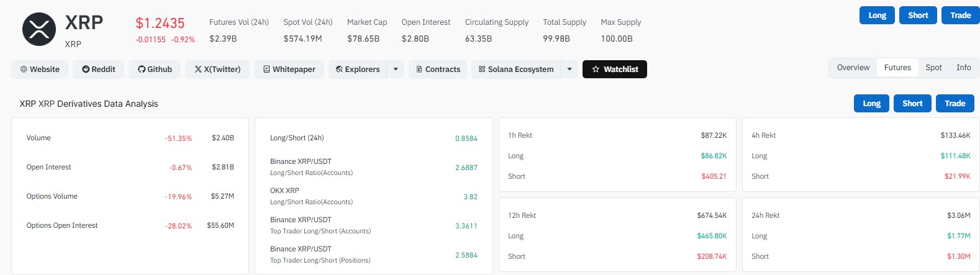Open the X(Twitter) link
Screen dimensions: 980x275
click(217, 70)
